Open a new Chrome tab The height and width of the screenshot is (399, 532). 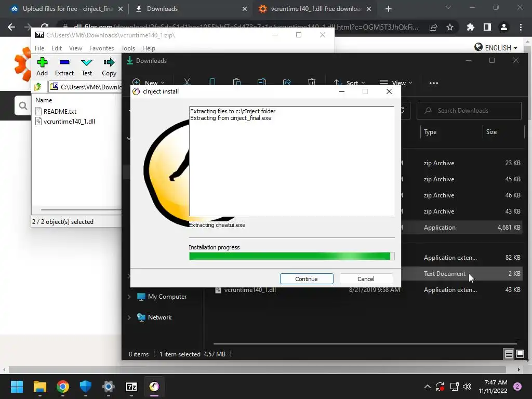click(389, 9)
